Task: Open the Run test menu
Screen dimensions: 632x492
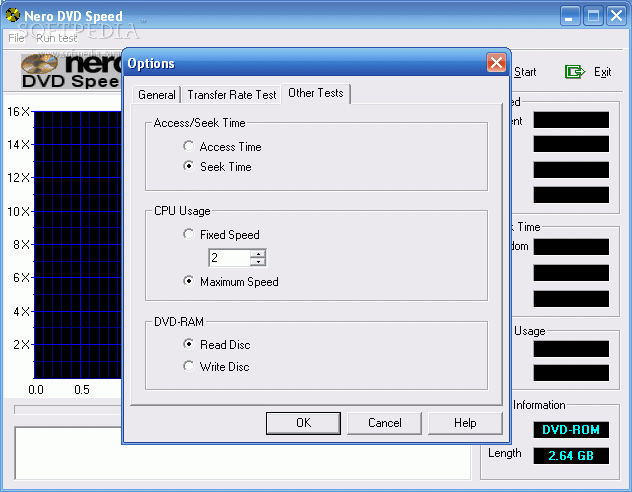Action: tap(56, 38)
